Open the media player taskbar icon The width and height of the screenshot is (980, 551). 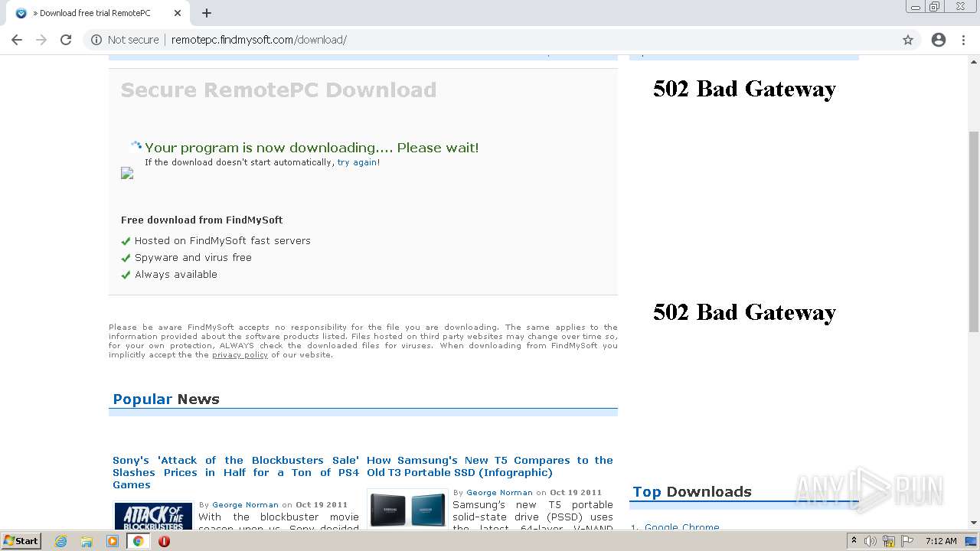pyautogui.click(x=113, y=541)
